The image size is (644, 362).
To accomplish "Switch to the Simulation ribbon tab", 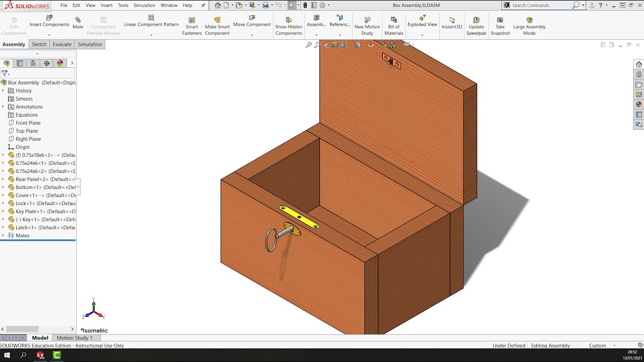I will [x=90, y=44].
